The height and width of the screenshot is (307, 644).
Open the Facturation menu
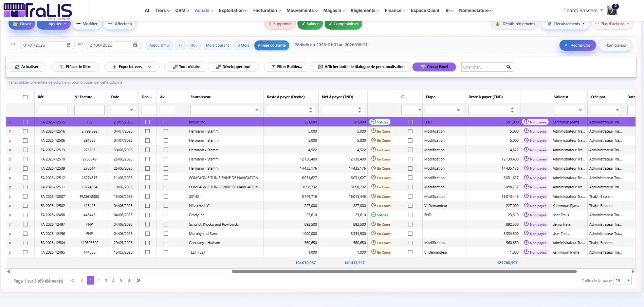pos(267,11)
